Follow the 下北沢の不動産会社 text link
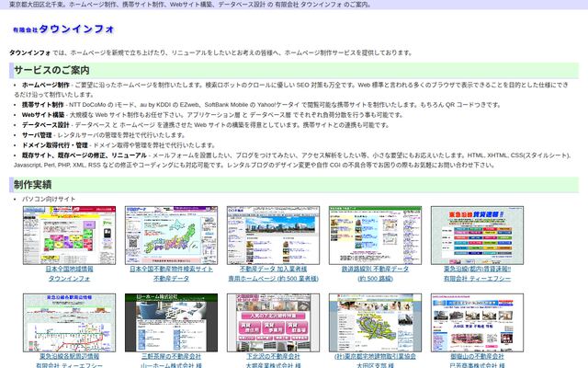Viewport: 588px width, 368px height. [274, 356]
